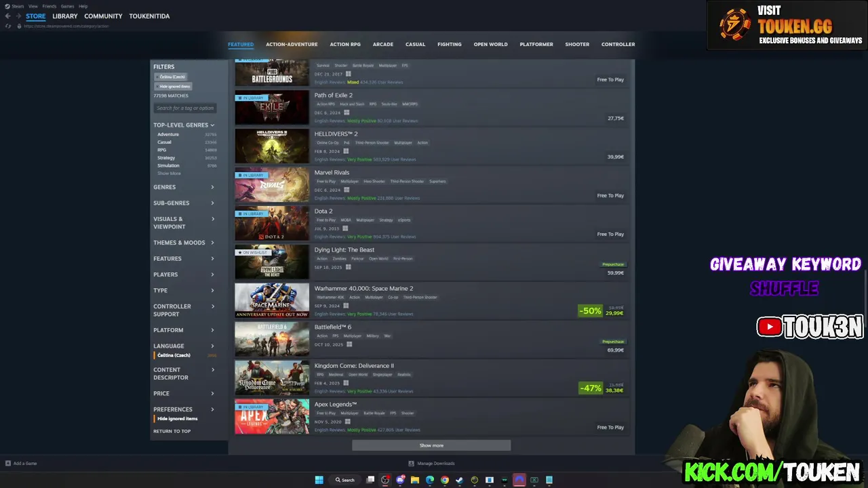Click Show More under top-level genres

[169, 174]
